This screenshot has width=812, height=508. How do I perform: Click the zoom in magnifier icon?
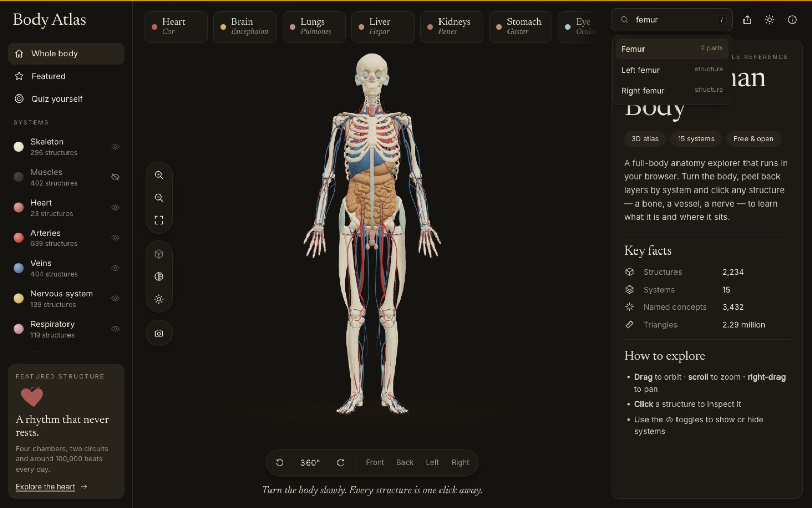(x=159, y=175)
